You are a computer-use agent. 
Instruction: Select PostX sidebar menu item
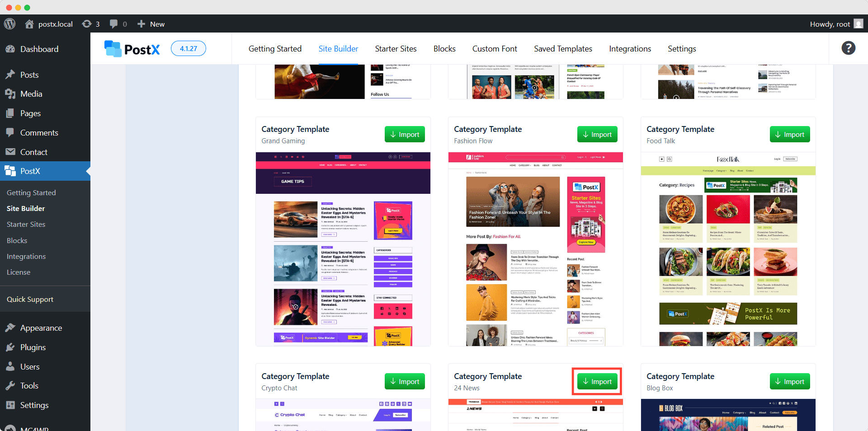pos(45,171)
